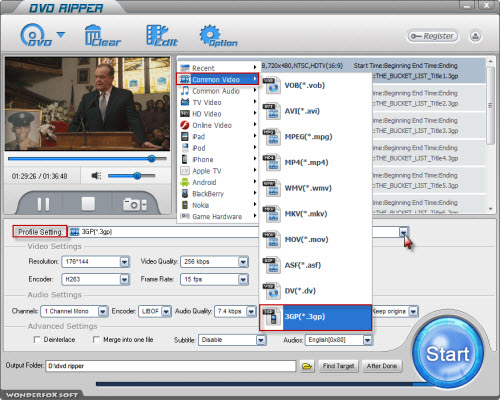The width and height of the screenshot is (500, 400).
Task: Click the video preview thumbnail
Action: coord(87,104)
